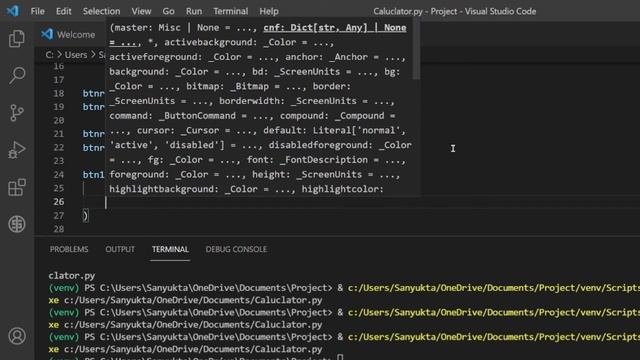Switch to the PROBLEMS panel tab
Screen dimensions: 640x360
click(69, 249)
